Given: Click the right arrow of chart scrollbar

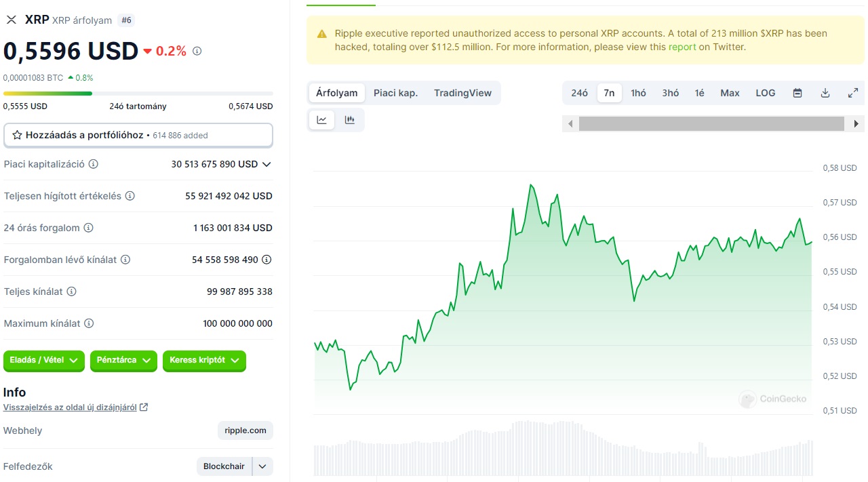Looking at the screenshot, I should pyautogui.click(x=856, y=124).
